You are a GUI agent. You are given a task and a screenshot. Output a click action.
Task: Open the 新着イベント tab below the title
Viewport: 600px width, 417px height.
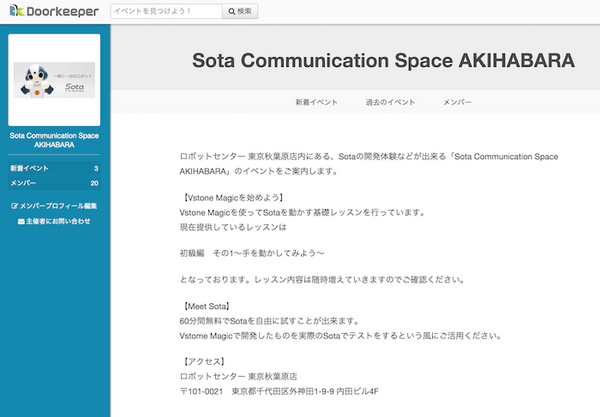click(x=316, y=103)
